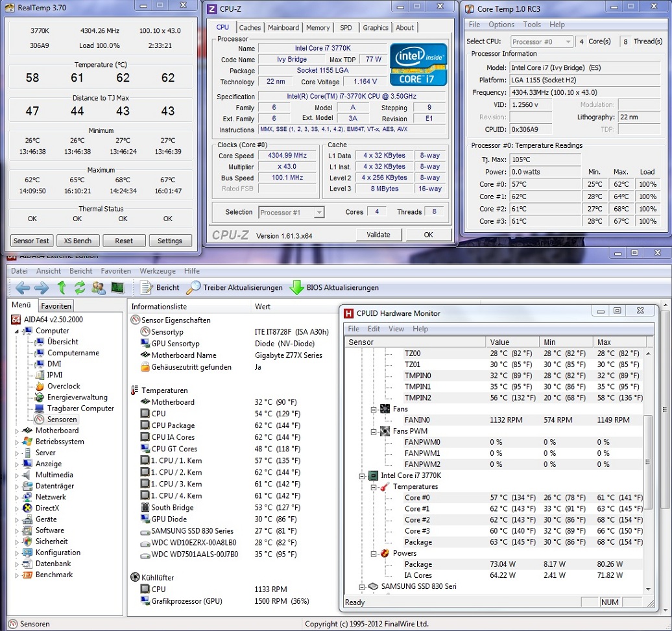Open Bericht report toolbar button
Image resolution: width=672 pixels, height=631 pixels.
[x=160, y=287]
